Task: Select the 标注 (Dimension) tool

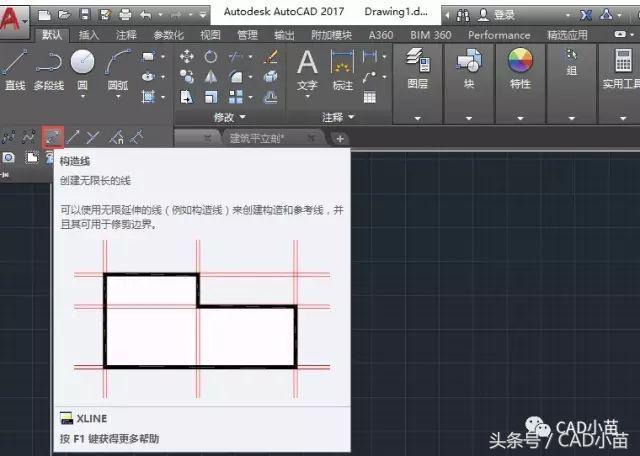Action: coord(342,70)
